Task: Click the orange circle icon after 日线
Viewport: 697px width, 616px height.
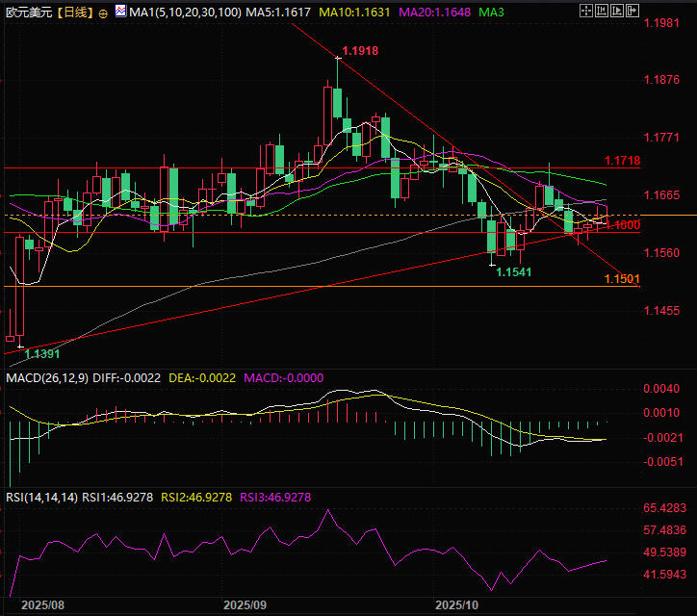Action: (103, 13)
